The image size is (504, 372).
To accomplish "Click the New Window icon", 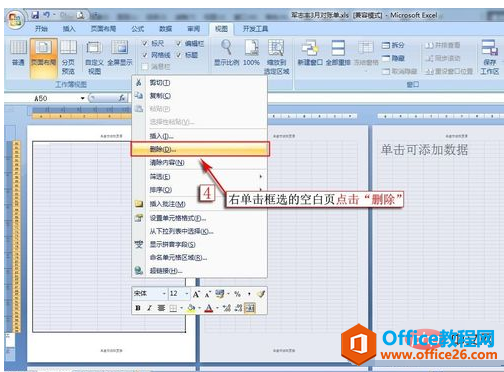I will 310,48.
